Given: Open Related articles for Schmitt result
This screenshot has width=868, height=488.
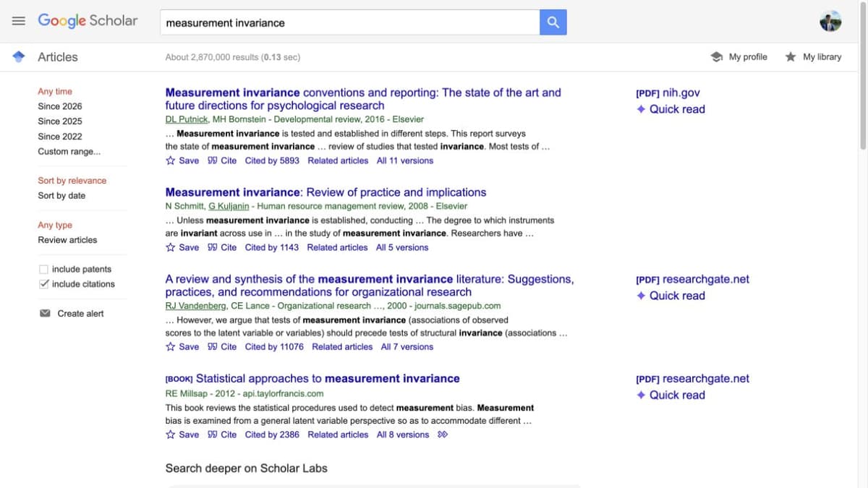Looking at the screenshot, I should [337, 247].
